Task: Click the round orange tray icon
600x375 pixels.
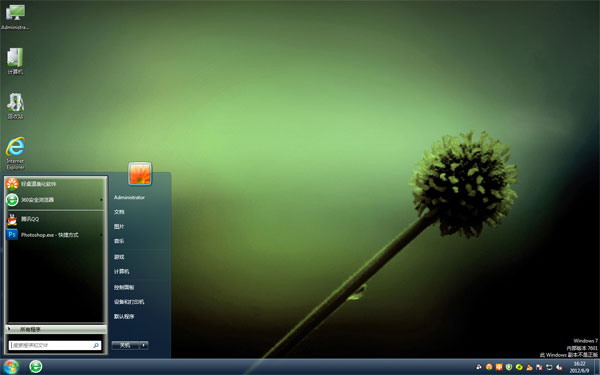Action: pos(489,367)
